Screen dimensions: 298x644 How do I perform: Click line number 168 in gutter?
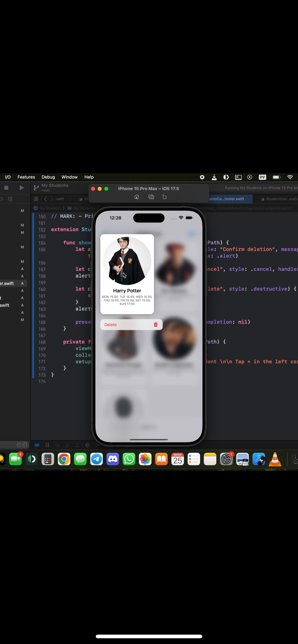pos(42,342)
